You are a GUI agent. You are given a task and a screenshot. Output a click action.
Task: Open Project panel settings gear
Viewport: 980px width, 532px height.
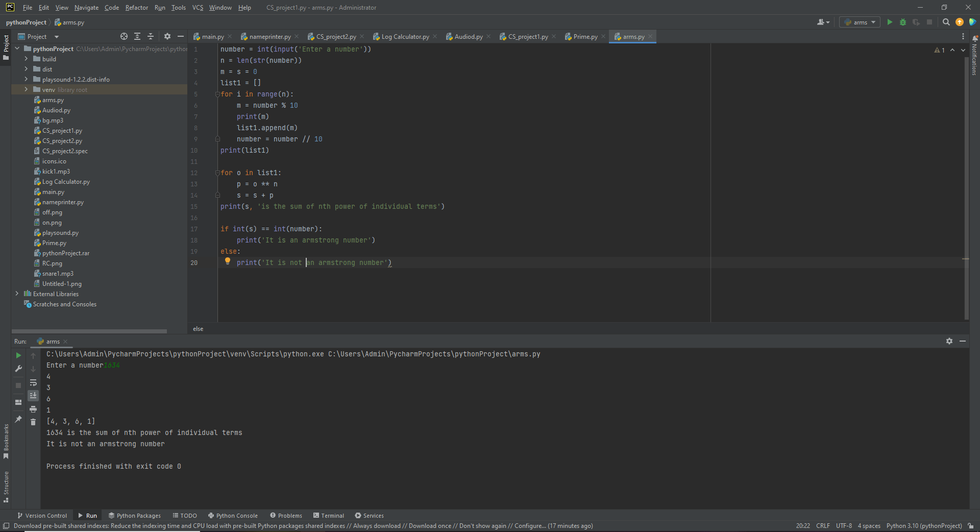(167, 36)
